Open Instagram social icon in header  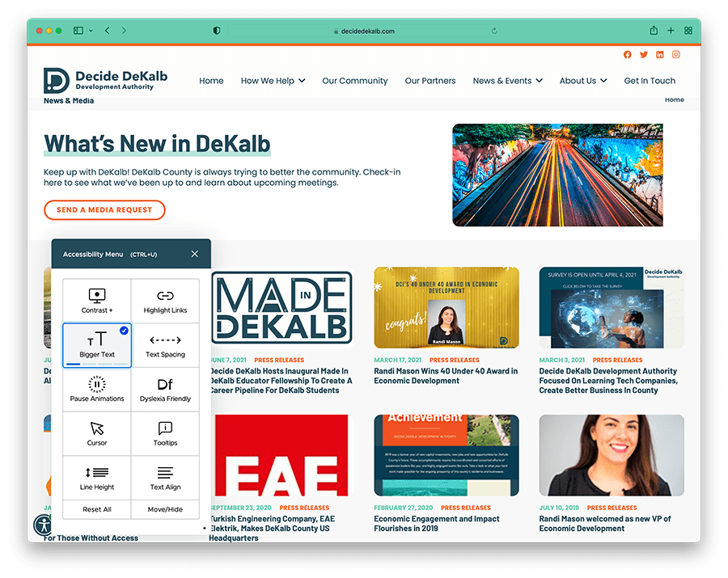[676, 55]
